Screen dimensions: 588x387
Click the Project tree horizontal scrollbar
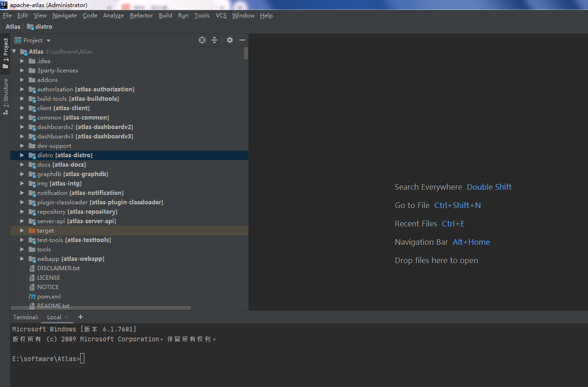101,308
